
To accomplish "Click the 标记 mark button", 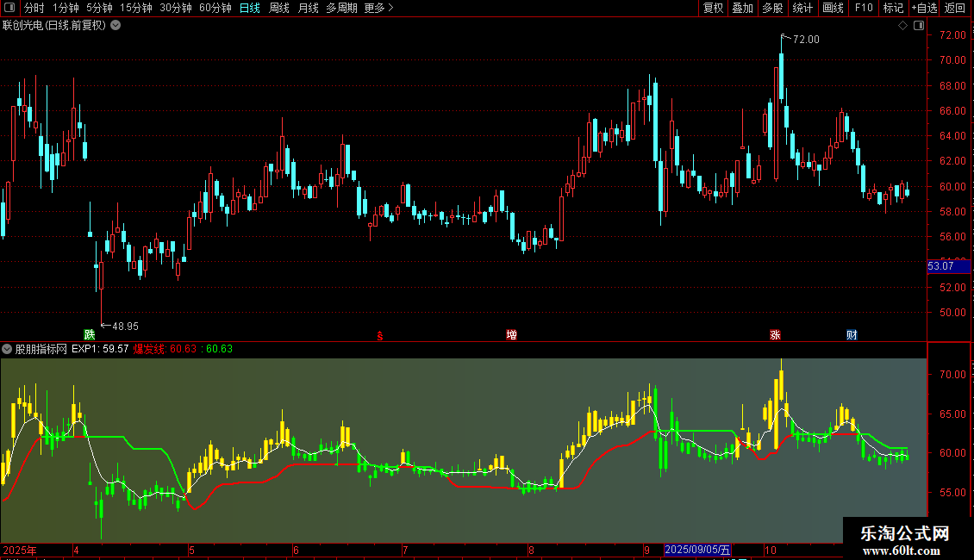I will (893, 8).
